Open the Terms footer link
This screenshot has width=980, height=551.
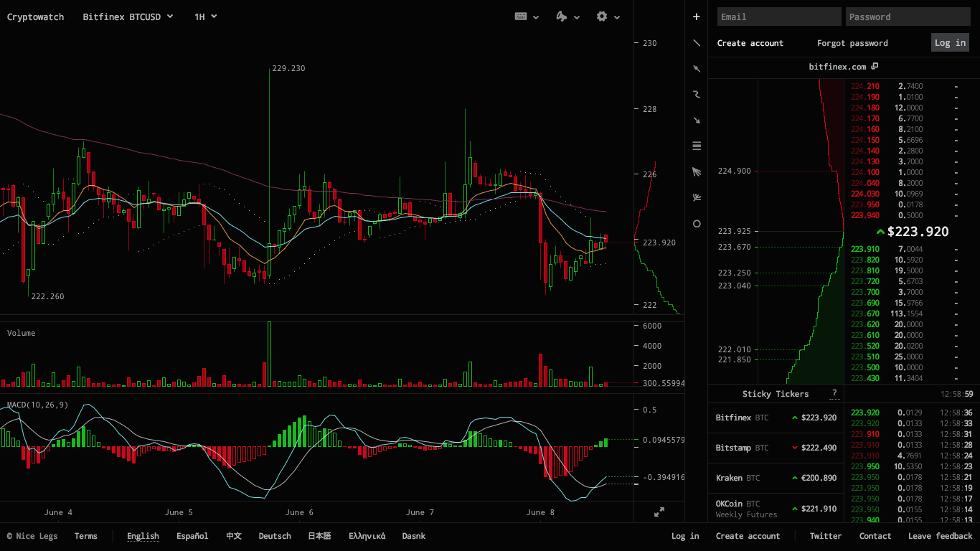pos(86,536)
